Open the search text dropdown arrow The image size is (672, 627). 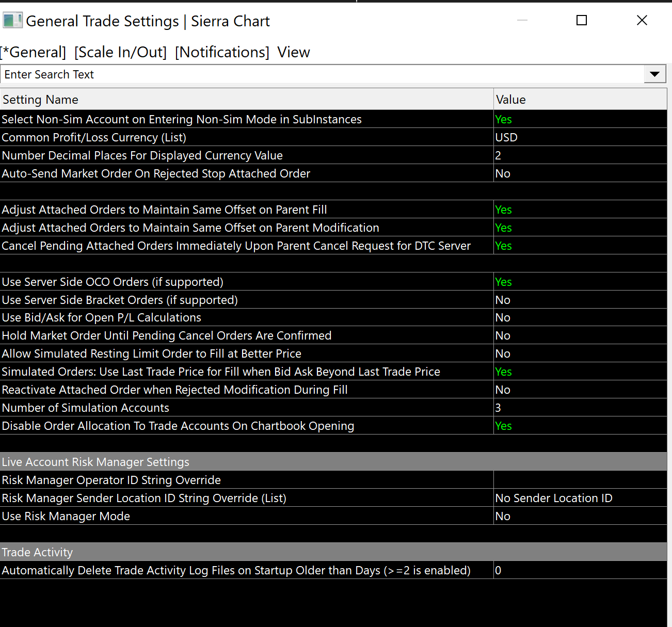(654, 74)
